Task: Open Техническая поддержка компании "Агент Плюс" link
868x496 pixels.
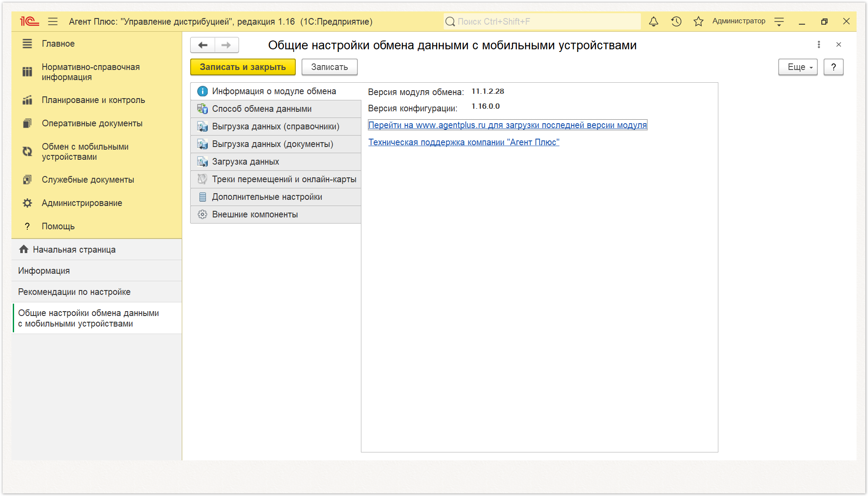Action: tap(464, 142)
